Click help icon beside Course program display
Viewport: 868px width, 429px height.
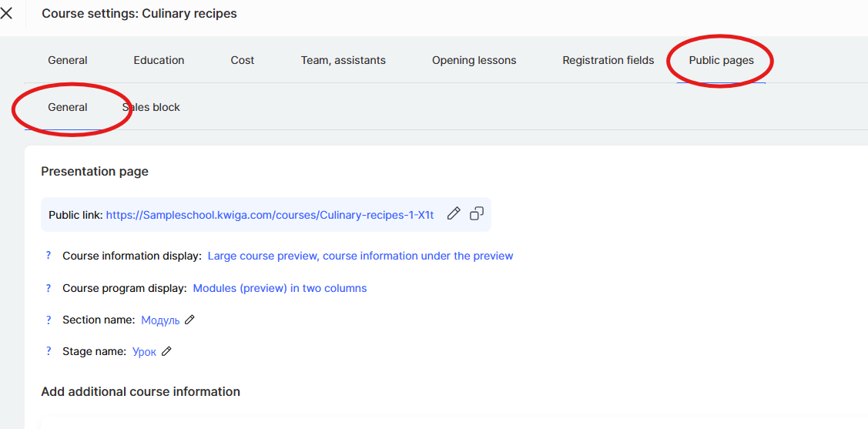point(48,288)
